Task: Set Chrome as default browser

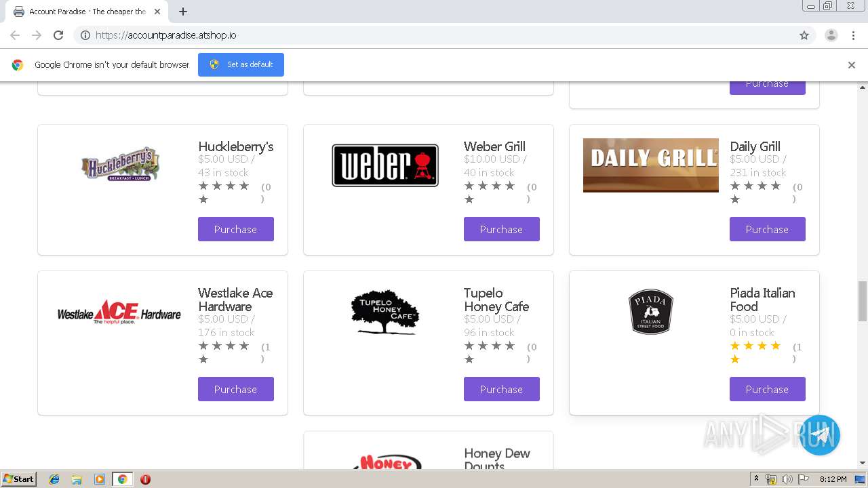Action: 241,64
